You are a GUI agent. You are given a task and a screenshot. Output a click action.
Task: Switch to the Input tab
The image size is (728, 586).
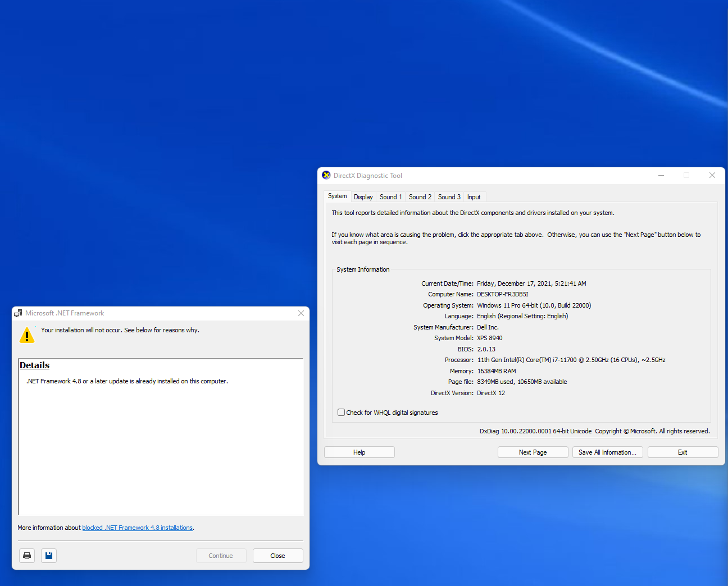pos(474,197)
